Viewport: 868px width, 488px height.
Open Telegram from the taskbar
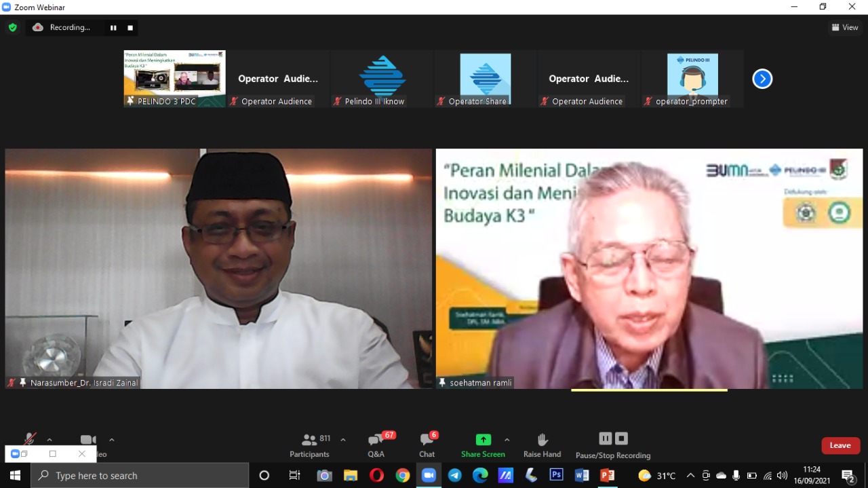pyautogui.click(x=454, y=475)
